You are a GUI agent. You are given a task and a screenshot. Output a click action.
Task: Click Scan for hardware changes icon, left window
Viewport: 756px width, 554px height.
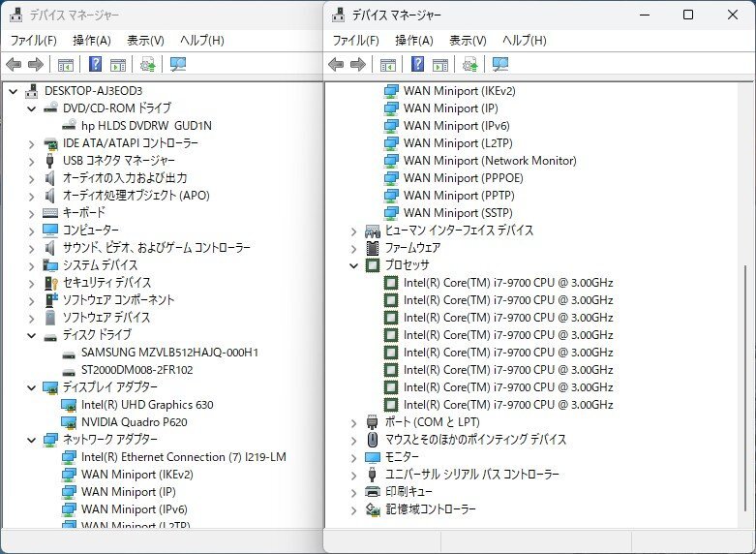tap(178, 64)
